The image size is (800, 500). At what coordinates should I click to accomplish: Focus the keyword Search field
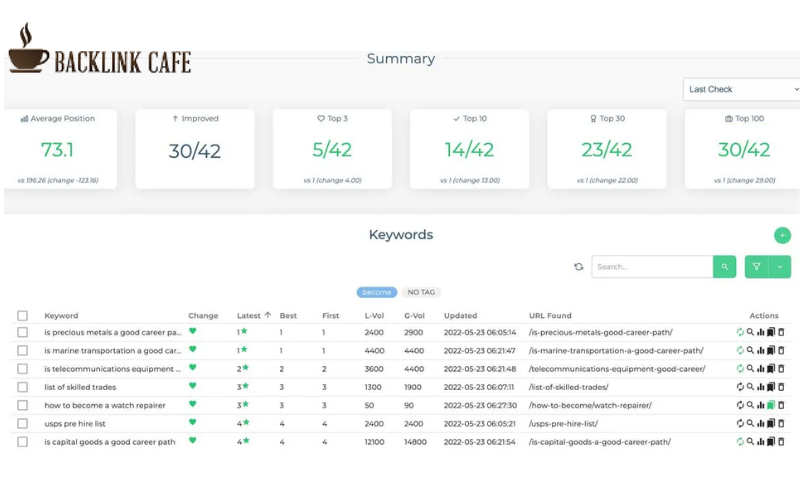pos(652,266)
